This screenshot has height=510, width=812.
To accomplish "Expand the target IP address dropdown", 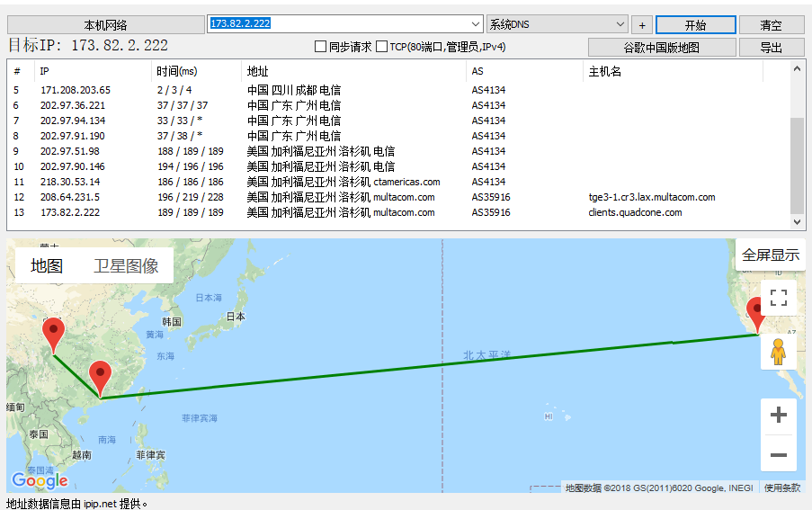I will click(476, 24).
